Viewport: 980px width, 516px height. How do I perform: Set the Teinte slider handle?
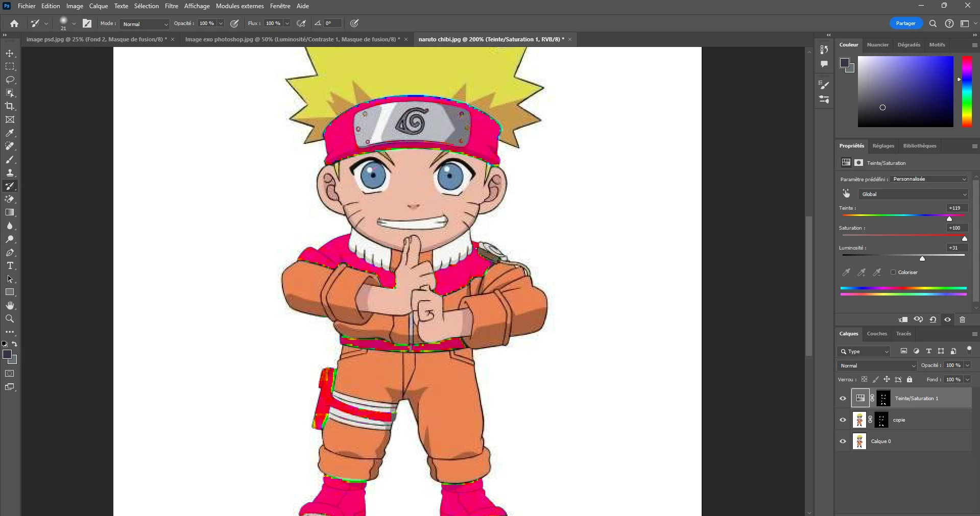pos(949,218)
